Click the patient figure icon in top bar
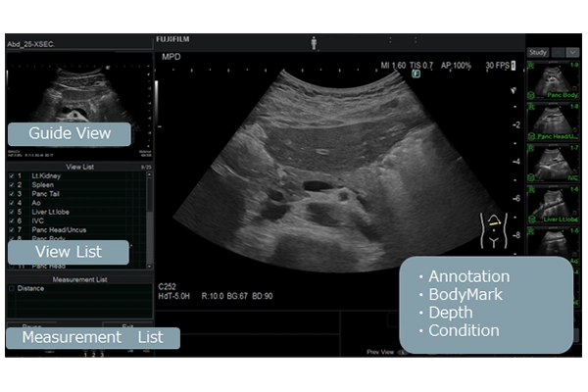The height and width of the screenshot is (392, 588). pyautogui.click(x=314, y=43)
